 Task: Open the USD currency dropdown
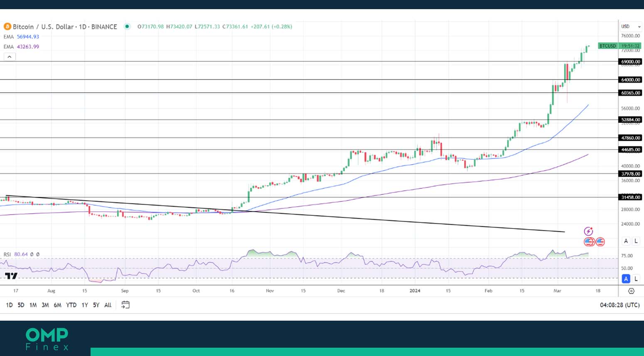[631, 26]
